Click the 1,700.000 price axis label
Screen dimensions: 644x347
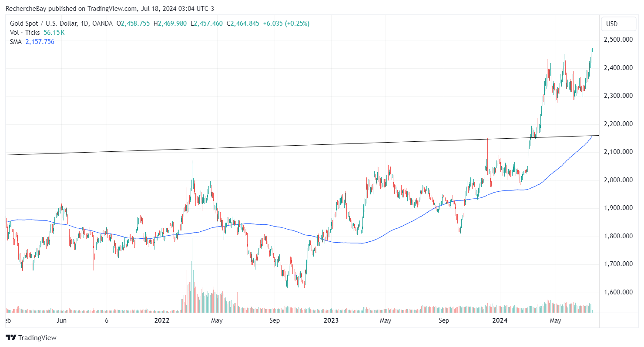click(x=618, y=264)
